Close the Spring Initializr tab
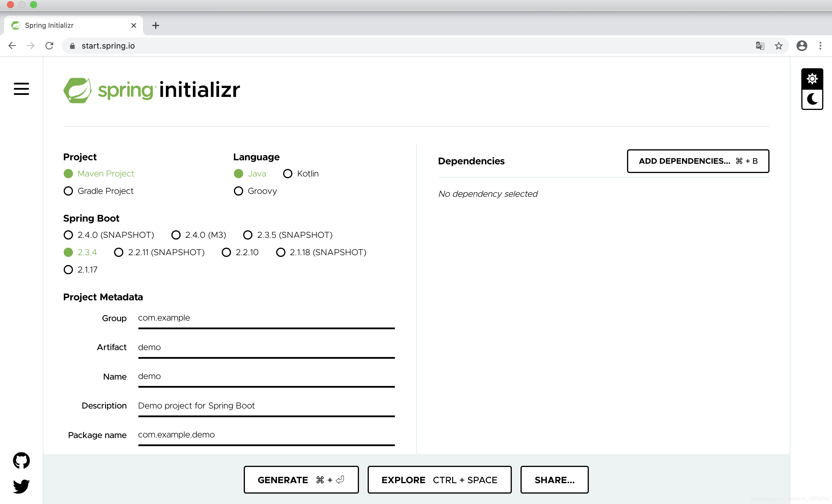The image size is (832, 504). coord(134,25)
